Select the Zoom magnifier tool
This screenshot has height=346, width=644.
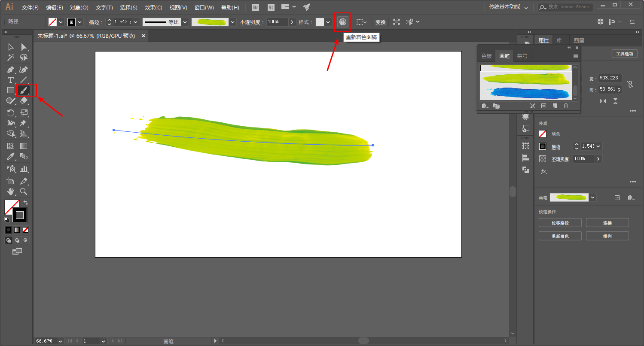(x=24, y=191)
